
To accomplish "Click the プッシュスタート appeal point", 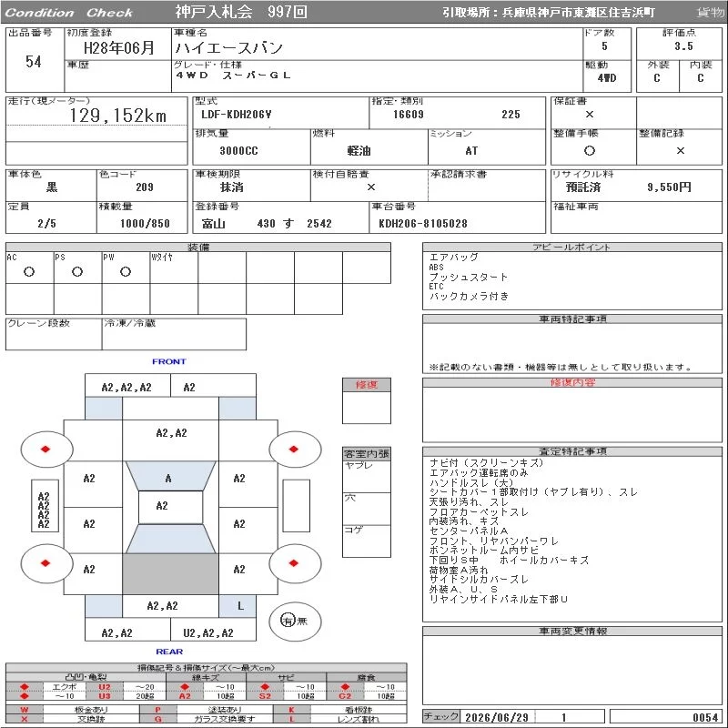I will point(469,278).
